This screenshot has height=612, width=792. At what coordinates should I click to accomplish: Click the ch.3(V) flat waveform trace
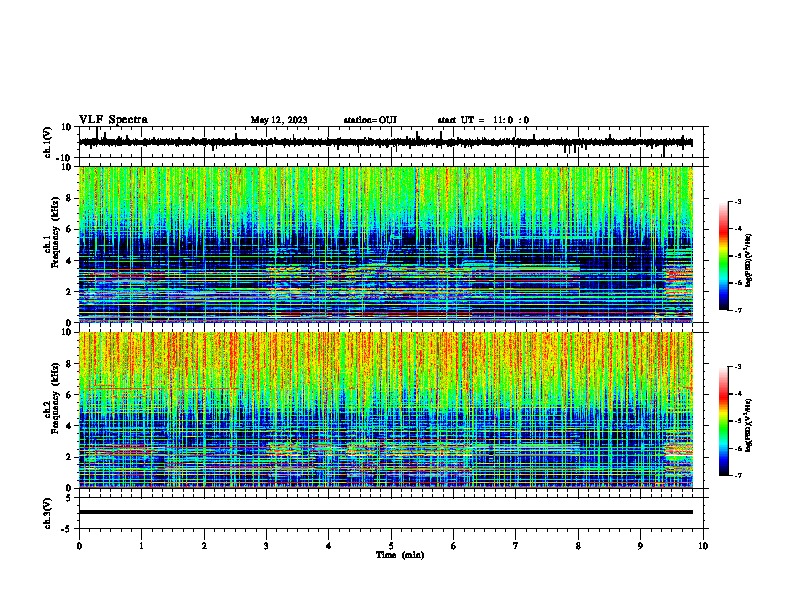click(386, 512)
